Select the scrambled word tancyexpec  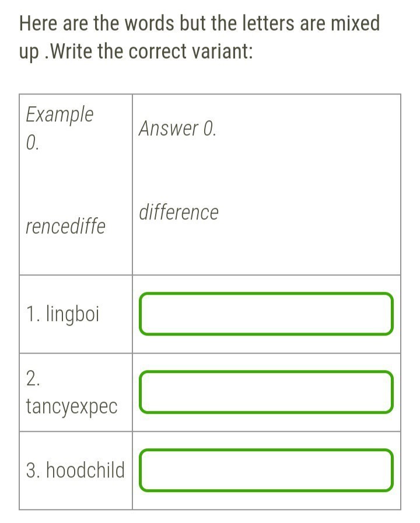pos(72,407)
